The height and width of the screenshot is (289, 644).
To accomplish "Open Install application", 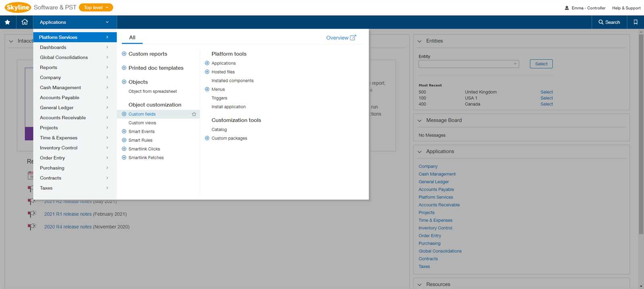I will pyautogui.click(x=229, y=107).
